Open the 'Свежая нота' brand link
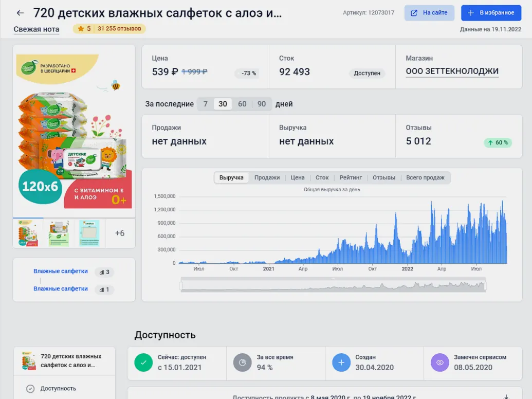Image resolution: width=532 pixels, height=399 pixels. 36,29
